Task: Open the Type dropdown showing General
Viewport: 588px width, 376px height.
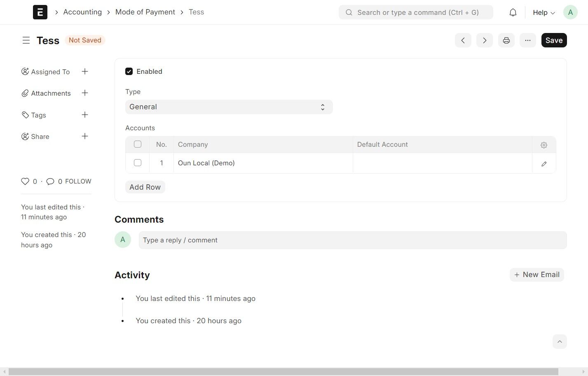Action: pos(229,107)
